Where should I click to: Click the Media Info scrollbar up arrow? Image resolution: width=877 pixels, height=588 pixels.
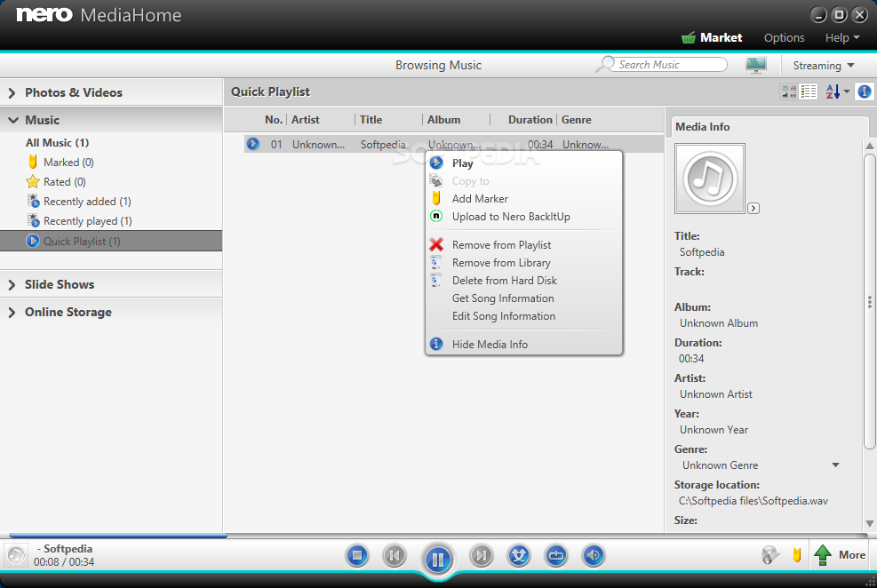tap(869, 146)
